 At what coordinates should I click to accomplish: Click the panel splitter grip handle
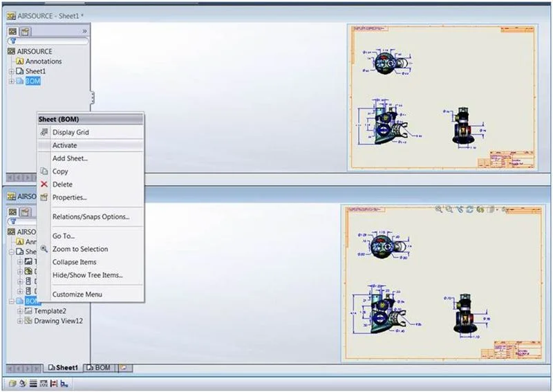click(x=93, y=97)
